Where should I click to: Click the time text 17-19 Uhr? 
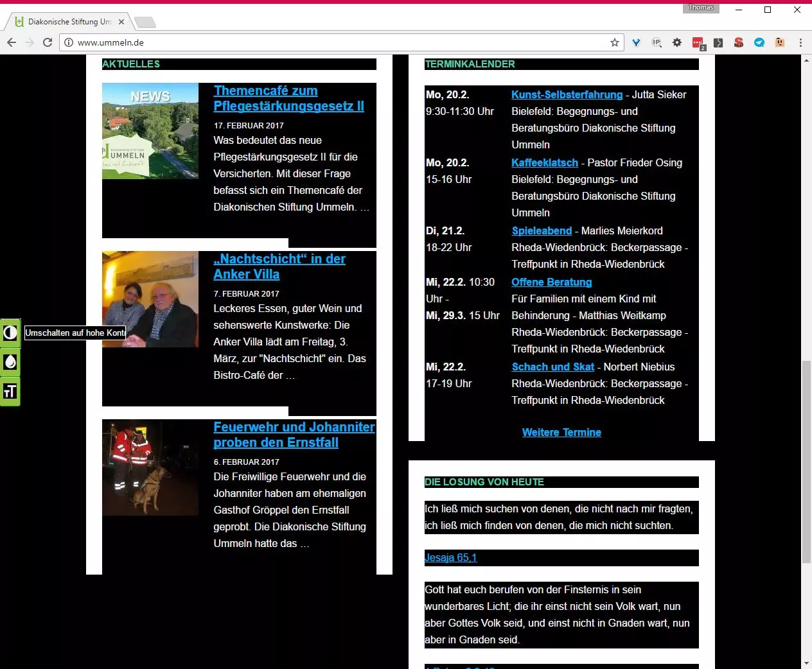coord(449,383)
